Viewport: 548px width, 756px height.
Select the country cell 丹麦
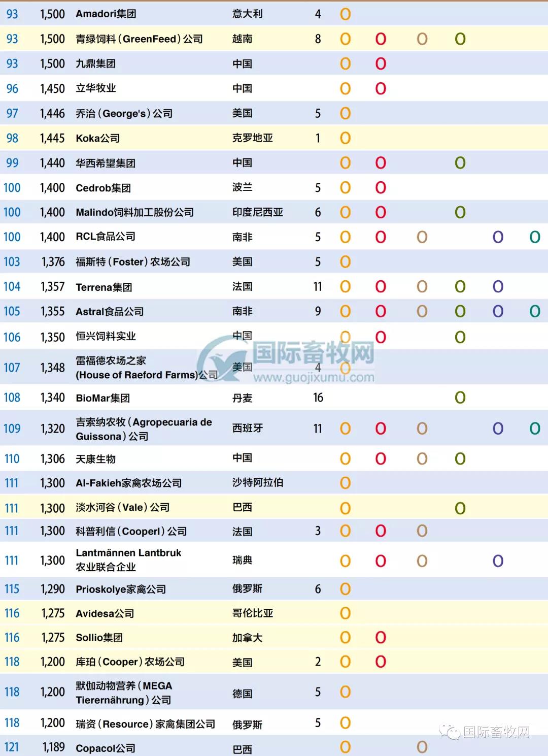(x=243, y=398)
